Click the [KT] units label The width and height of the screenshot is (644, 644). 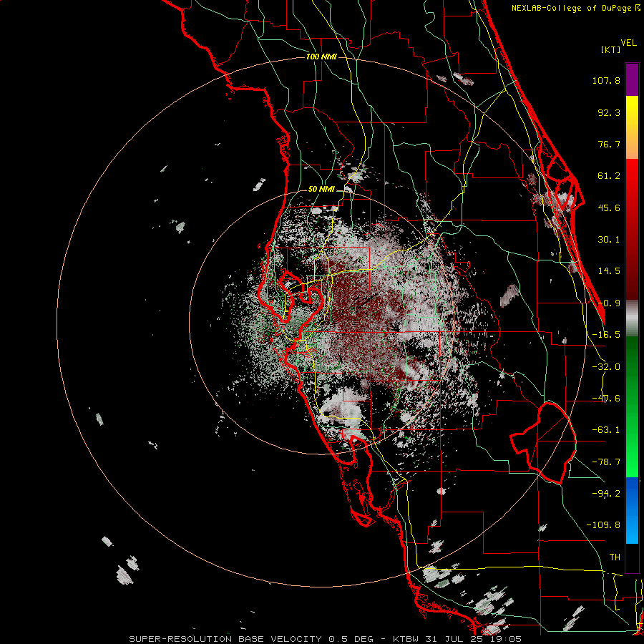click(x=610, y=49)
